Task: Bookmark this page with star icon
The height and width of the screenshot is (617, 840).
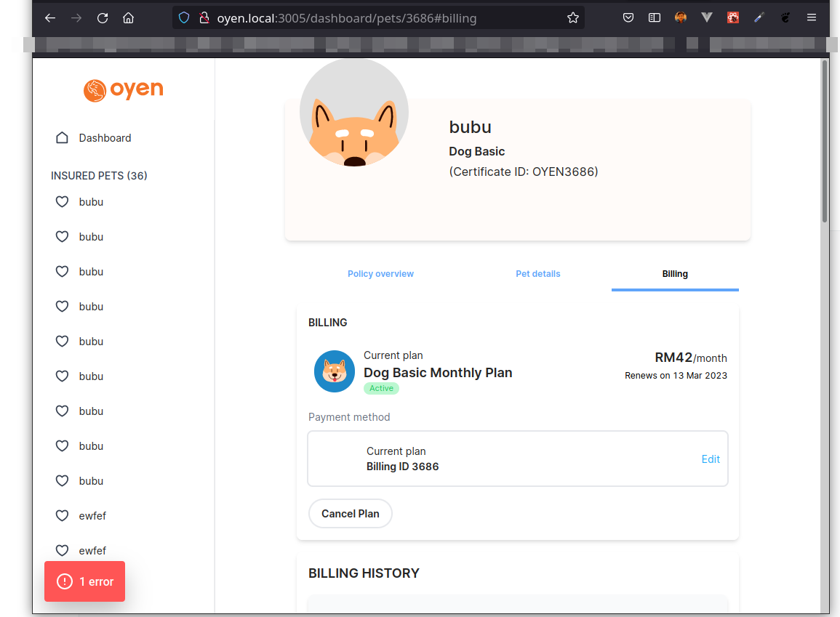Action: [x=573, y=18]
